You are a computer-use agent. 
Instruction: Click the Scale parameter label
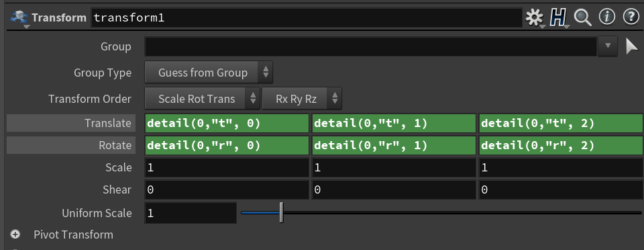pos(119,167)
